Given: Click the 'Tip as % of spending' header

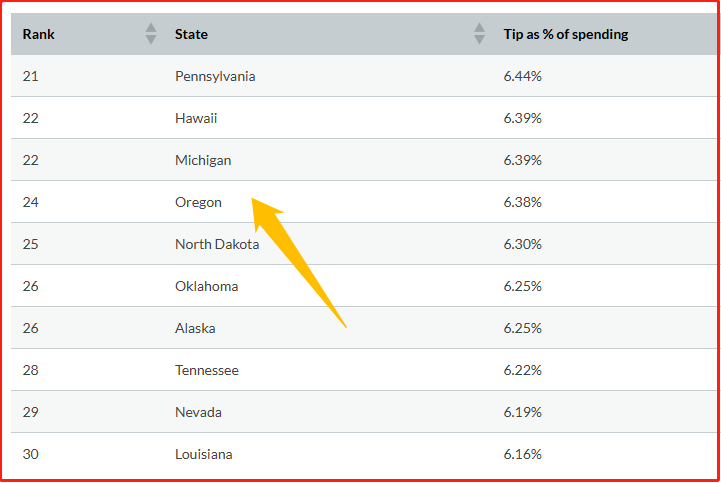Looking at the screenshot, I should tap(566, 34).
